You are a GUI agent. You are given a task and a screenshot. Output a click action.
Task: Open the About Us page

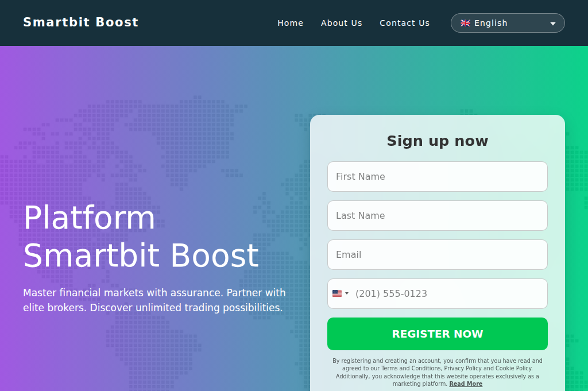342,23
